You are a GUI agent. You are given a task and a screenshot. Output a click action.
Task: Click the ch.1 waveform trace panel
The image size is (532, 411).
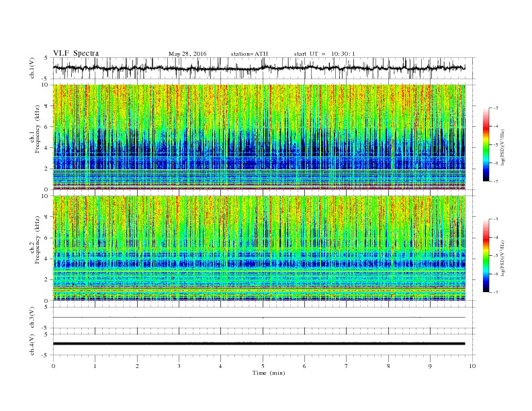click(264, 68)
